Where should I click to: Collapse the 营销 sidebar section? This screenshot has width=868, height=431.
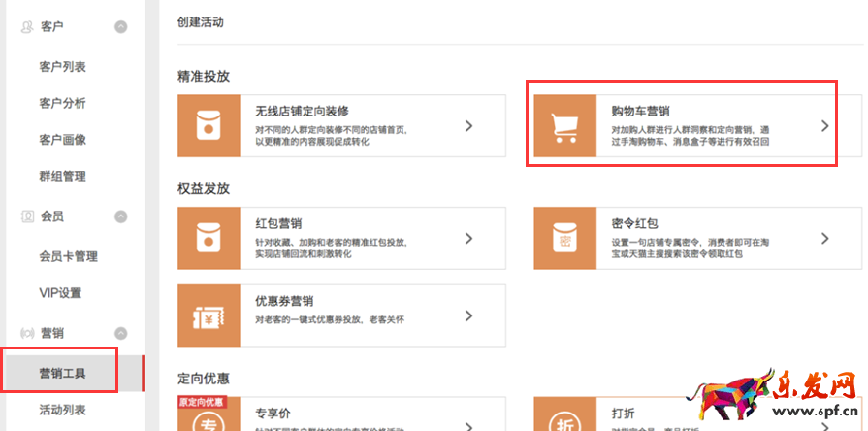(121, 334)
